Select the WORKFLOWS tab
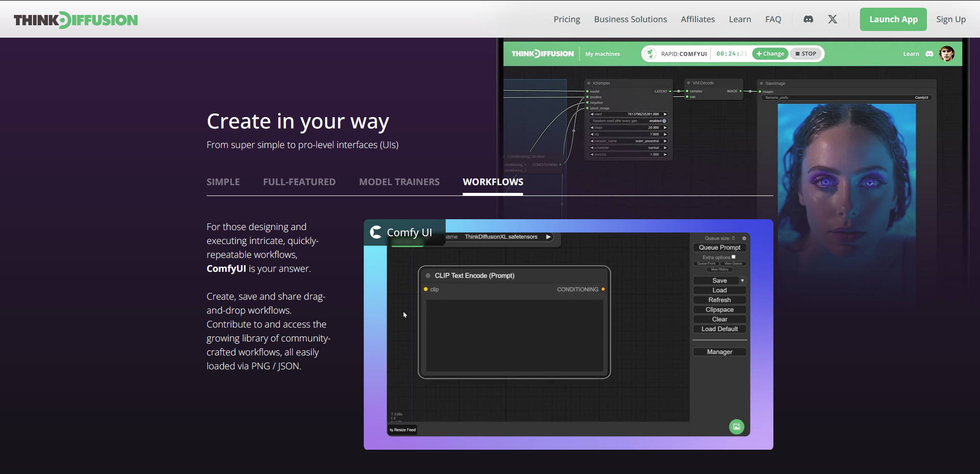Image resolution: width=980 pixels, height=474 pixels. tap(493, 182)
